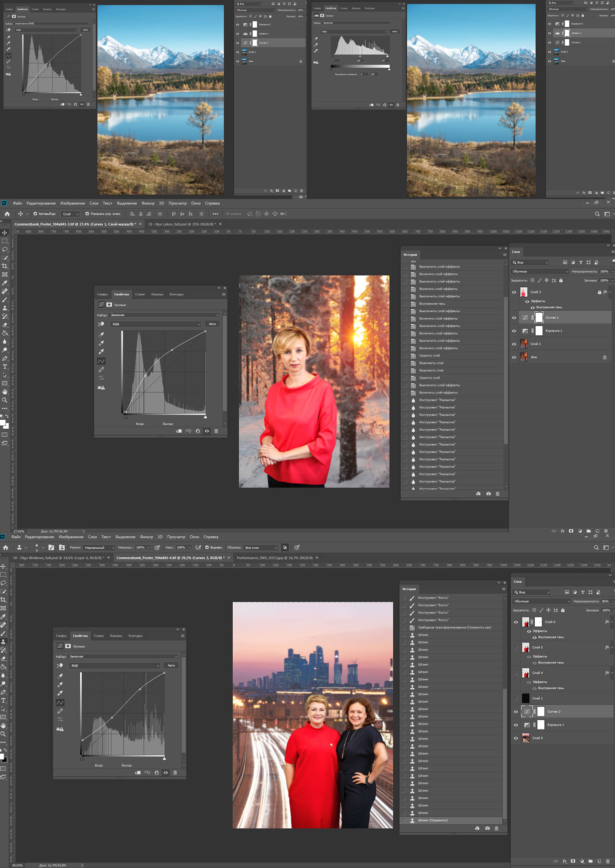Select the Crop tool in the winter portrait window
The height and width of the screenshot is (868, 615).
(x=5, y=266)
